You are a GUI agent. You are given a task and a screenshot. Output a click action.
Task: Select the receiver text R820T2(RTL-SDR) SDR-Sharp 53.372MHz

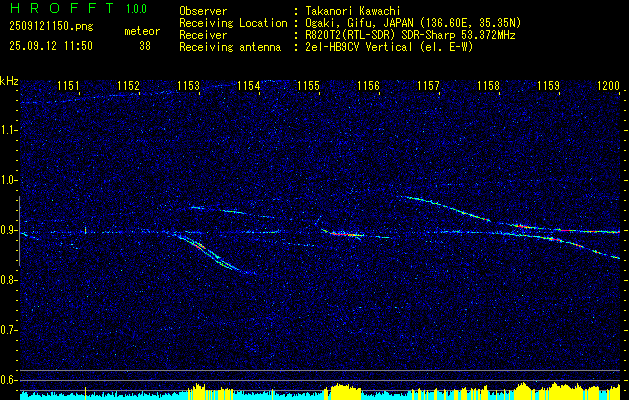(x=410, y=35)
